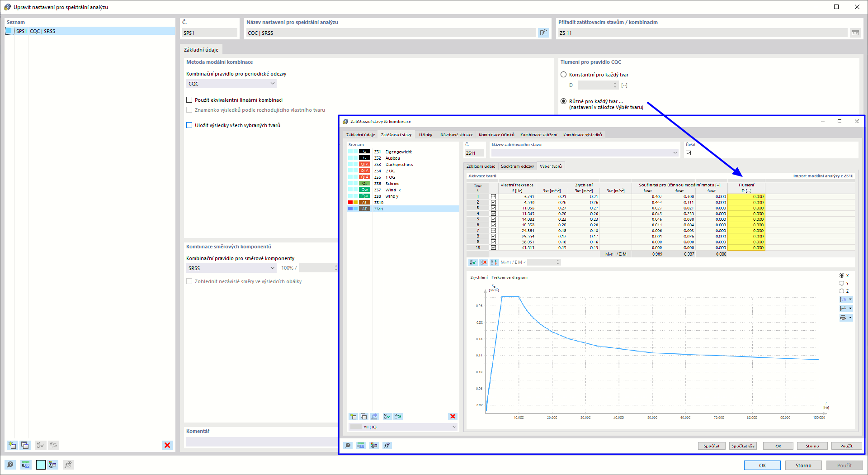
Task: Select the Z direction radio button for the diagram
Action: (842, 291)
